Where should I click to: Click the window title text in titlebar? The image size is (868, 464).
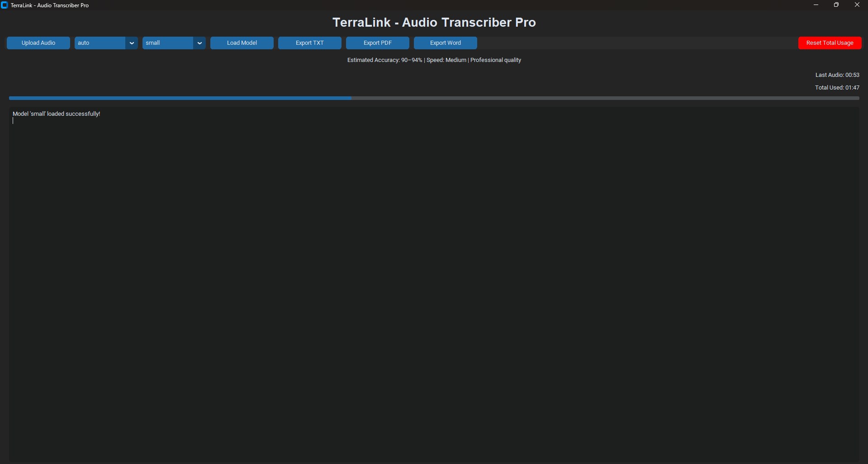50,5
